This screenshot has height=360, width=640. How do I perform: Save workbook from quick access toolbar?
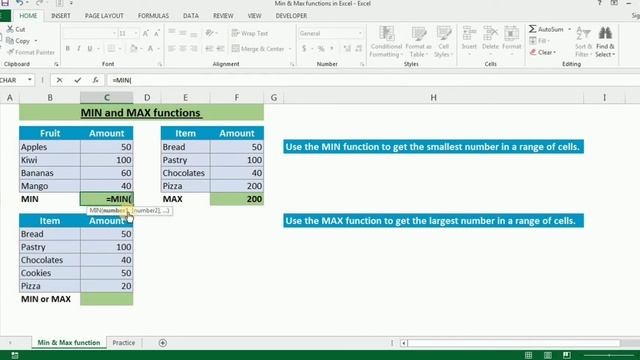[5, 3]
